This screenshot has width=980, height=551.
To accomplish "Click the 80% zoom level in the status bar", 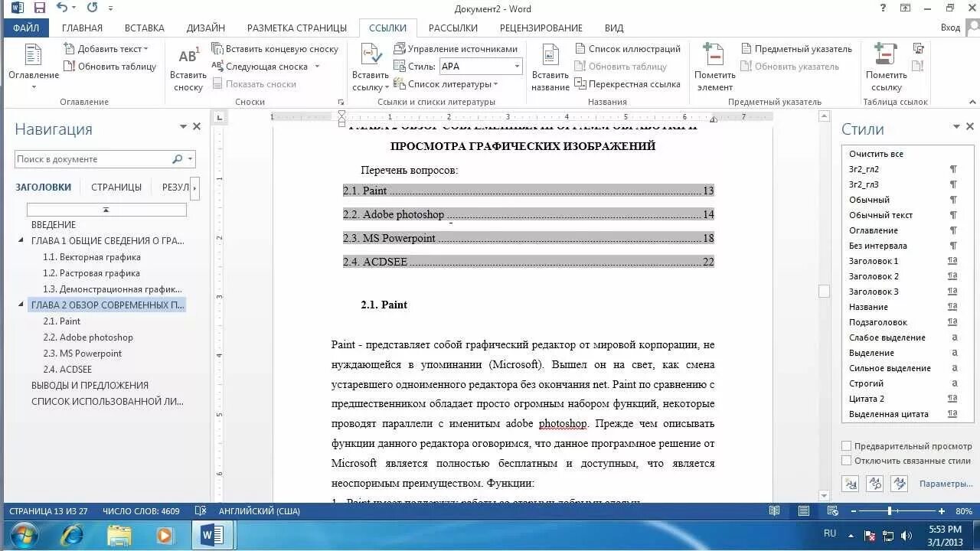I will 964,510.
